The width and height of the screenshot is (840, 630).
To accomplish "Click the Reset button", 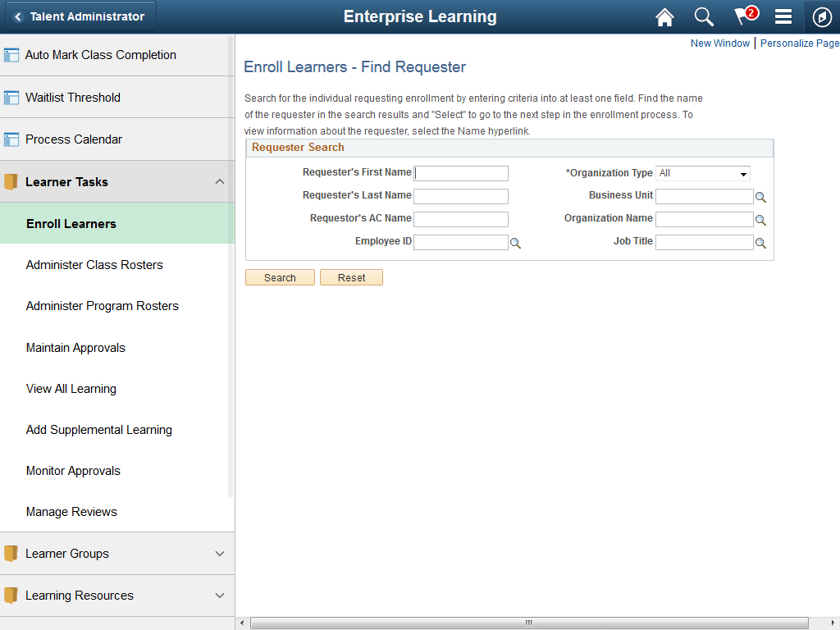I will tap(351, 277).
